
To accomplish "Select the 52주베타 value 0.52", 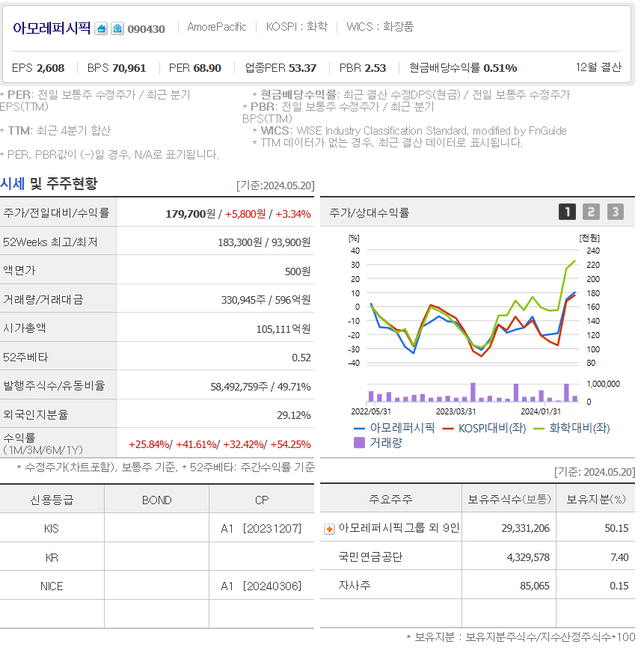I will [301, 358].
